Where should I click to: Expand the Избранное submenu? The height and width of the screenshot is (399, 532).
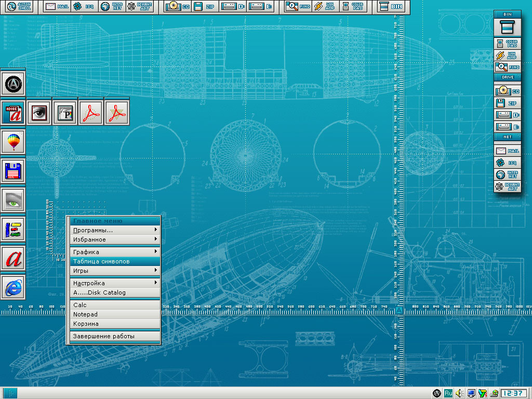click(114, 240)
